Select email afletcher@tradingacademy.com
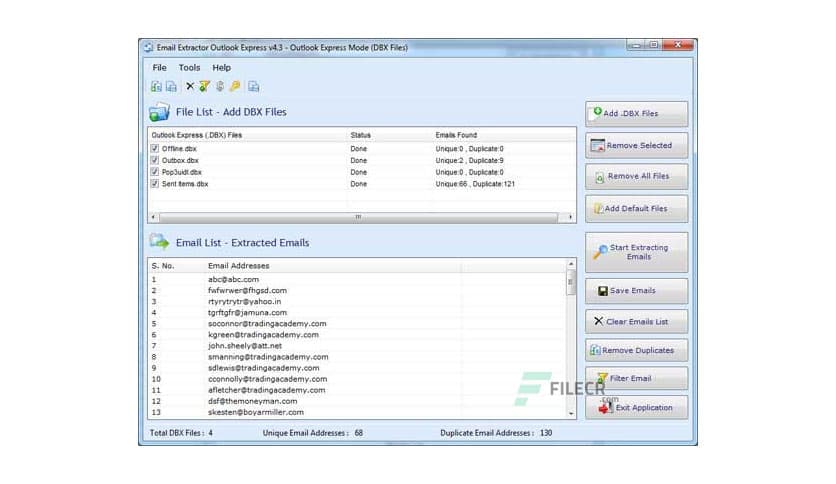The width and height of the screenshot is (836, 484). point(267,390)
